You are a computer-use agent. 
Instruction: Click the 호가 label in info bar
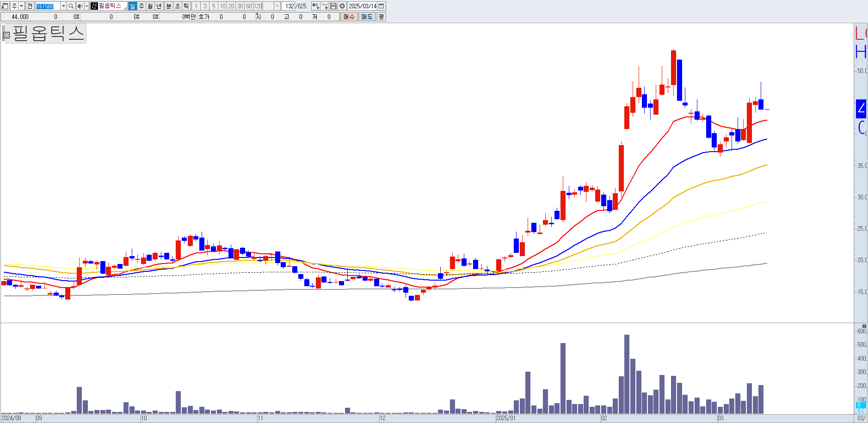tap(204, 17)
